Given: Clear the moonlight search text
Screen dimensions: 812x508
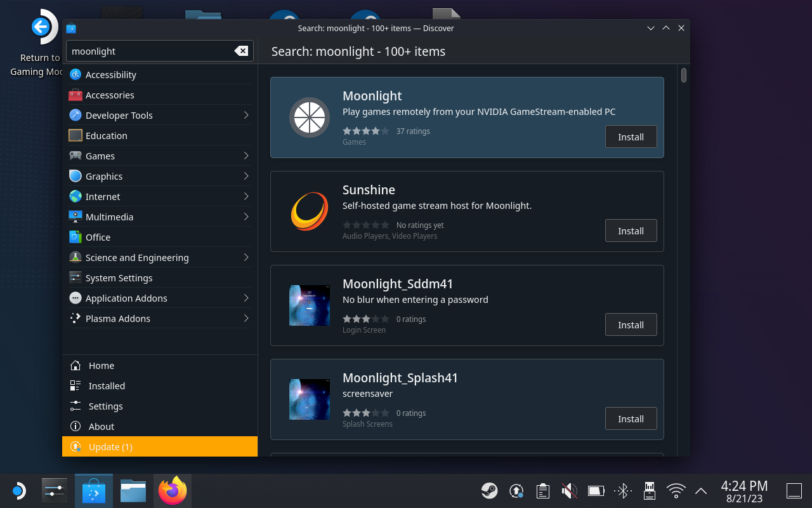Looking at the screenshot, I should [x=241, y=51].
